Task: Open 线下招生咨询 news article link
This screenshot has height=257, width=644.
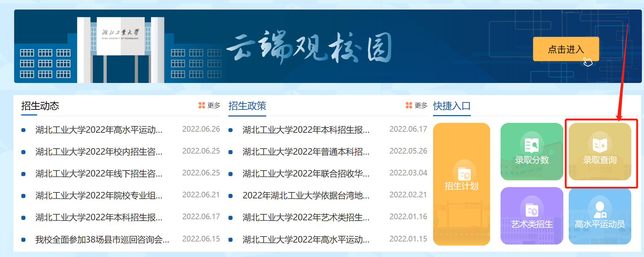Action: [x=99, y=174]
